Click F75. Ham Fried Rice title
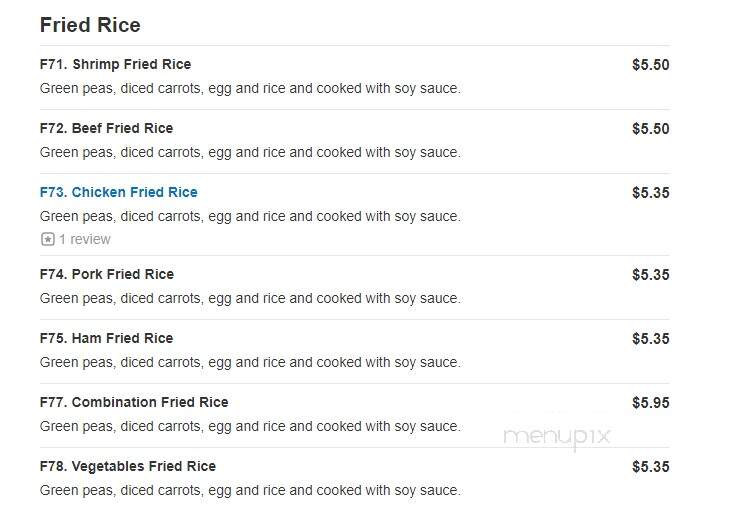The height and width of the screenshot is (519, 736). 107,338
